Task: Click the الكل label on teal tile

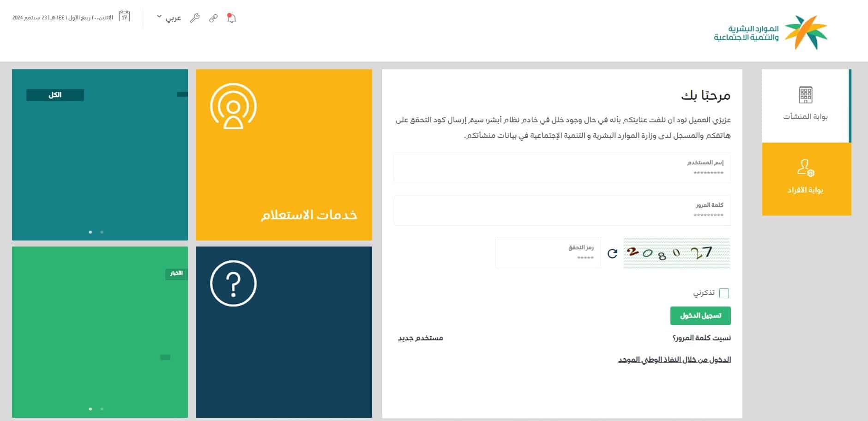Action: [x=55, y=95]
